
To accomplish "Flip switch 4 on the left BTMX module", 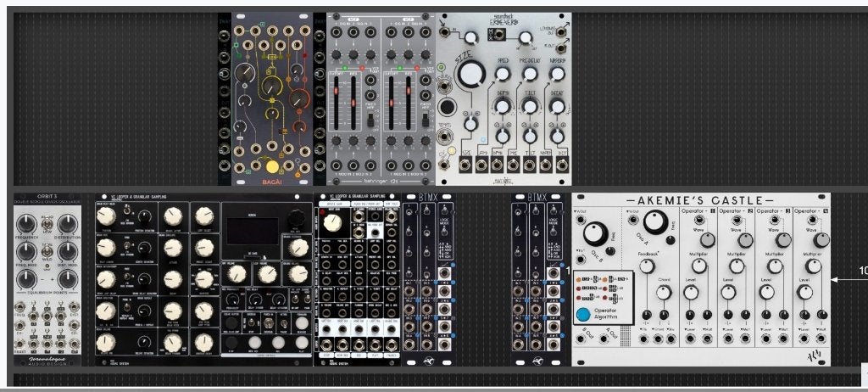I will [410, 273].
